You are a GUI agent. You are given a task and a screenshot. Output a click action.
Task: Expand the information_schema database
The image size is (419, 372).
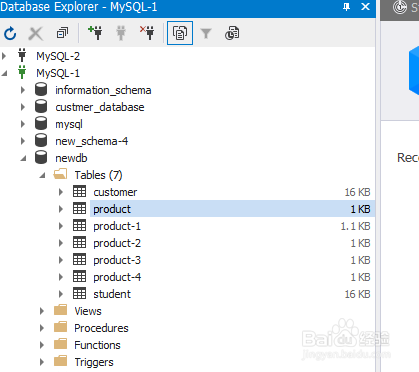23,90
